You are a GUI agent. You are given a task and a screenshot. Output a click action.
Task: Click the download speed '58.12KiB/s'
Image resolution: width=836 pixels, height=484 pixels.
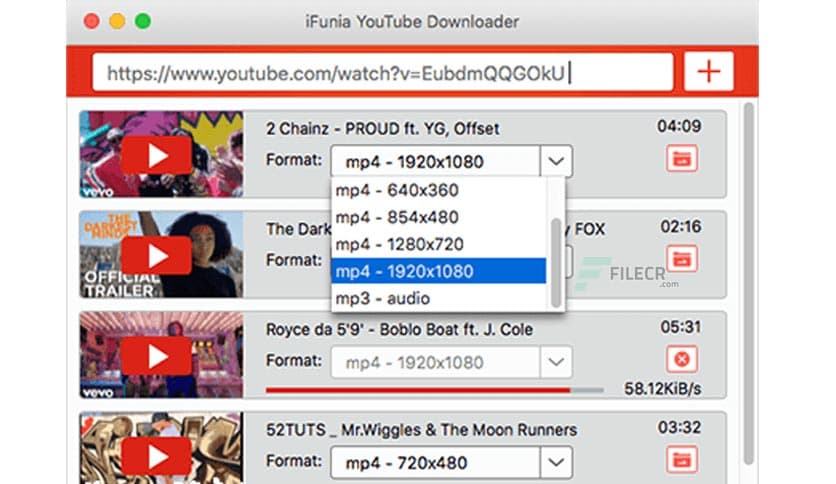click(663, 389)
